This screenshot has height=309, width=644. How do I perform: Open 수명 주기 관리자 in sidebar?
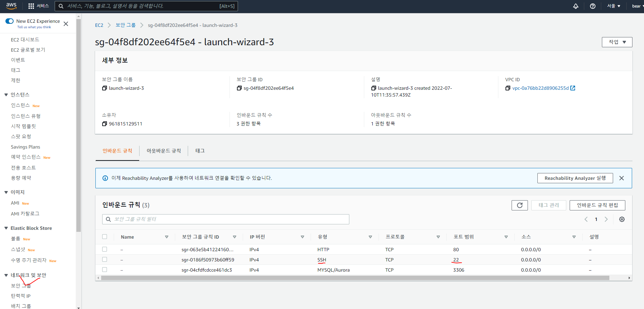[x=29, y=260]
